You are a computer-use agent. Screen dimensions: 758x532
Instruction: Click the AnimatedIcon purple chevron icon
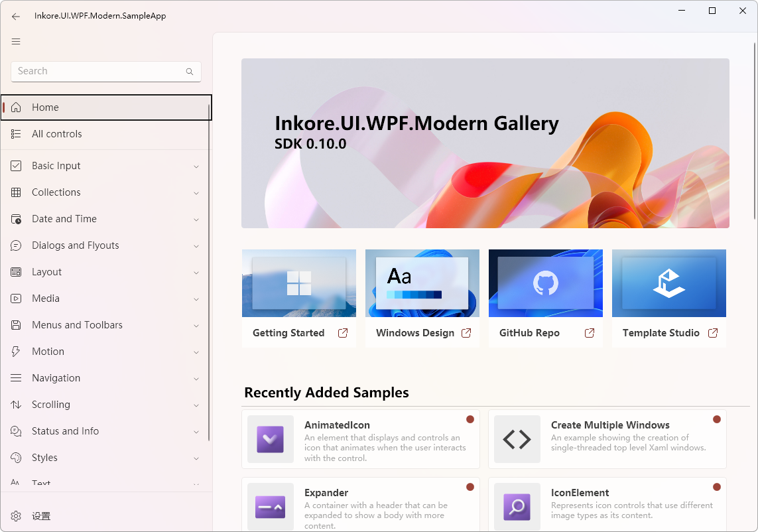pyautogui.click(x=270, y=439)
